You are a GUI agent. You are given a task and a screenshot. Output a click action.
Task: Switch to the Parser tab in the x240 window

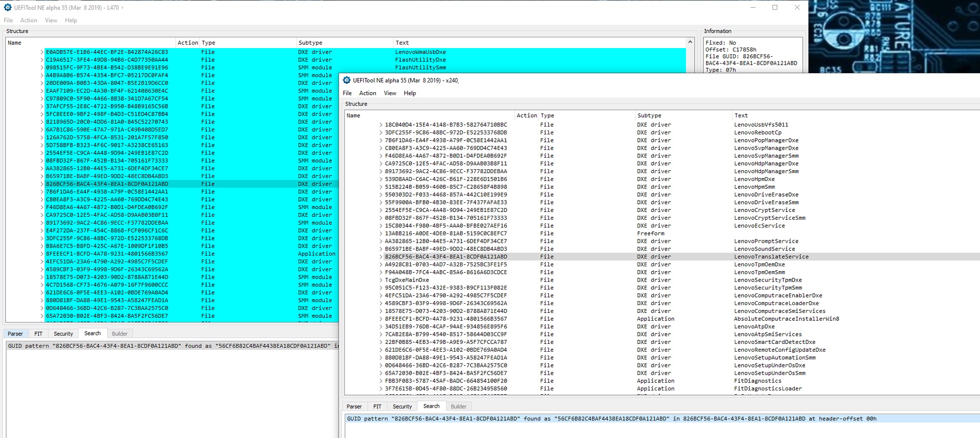pyautogui.click(x=354, y=407)
